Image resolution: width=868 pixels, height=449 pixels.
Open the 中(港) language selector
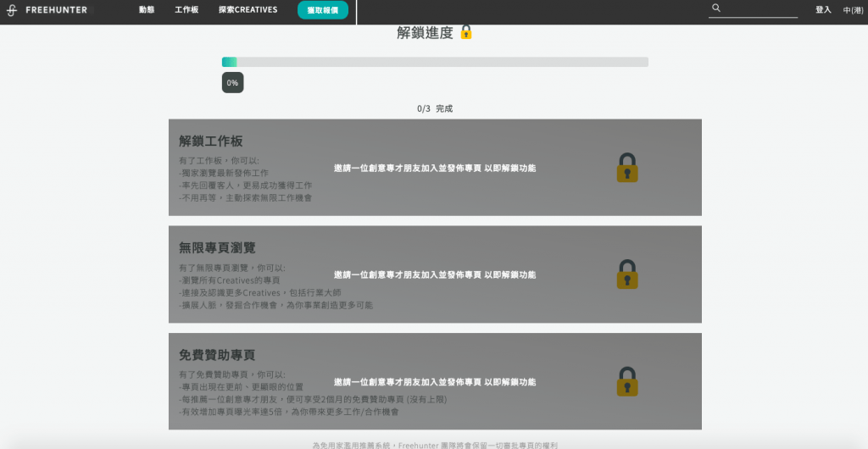coord(853,10)
